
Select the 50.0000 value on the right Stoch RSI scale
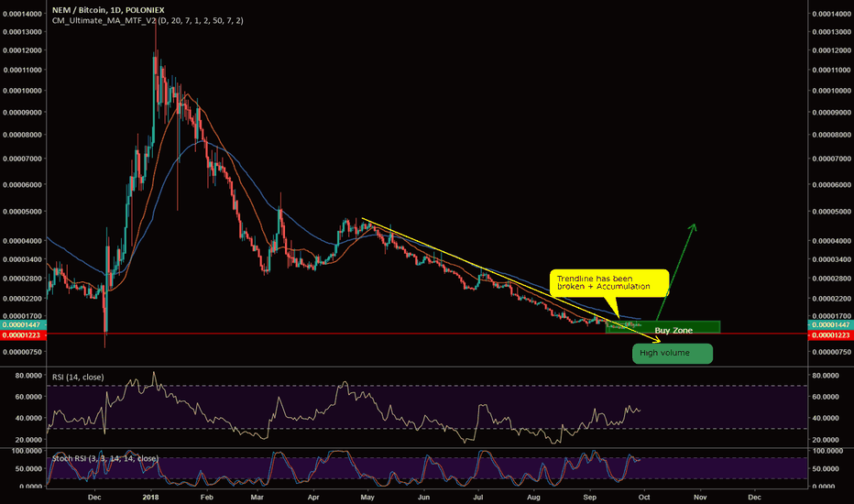825,468
